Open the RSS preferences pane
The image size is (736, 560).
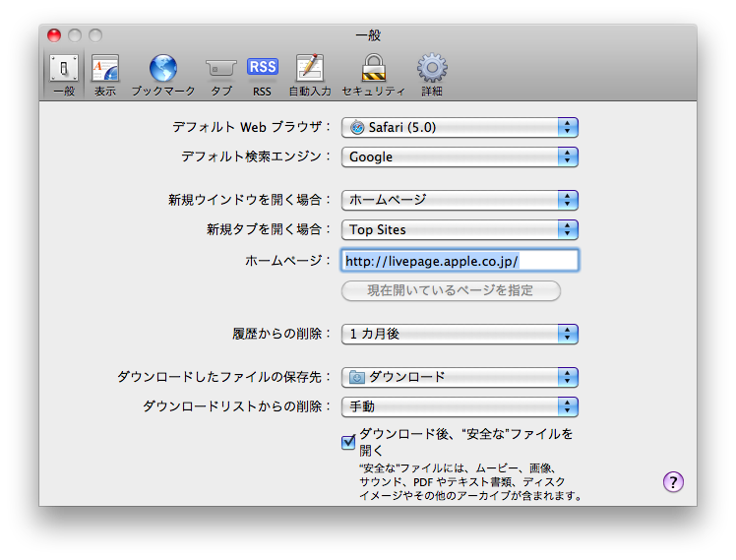coord(263,75)
